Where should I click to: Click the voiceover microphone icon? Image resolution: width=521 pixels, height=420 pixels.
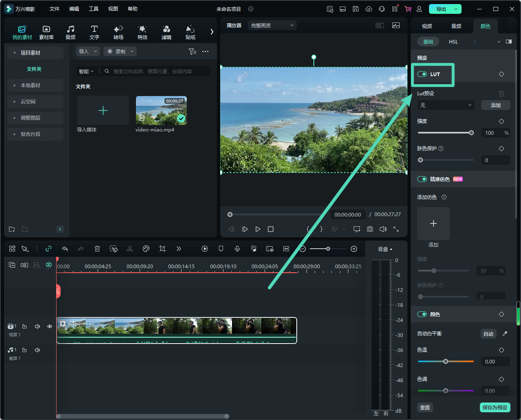click(237, 249)
